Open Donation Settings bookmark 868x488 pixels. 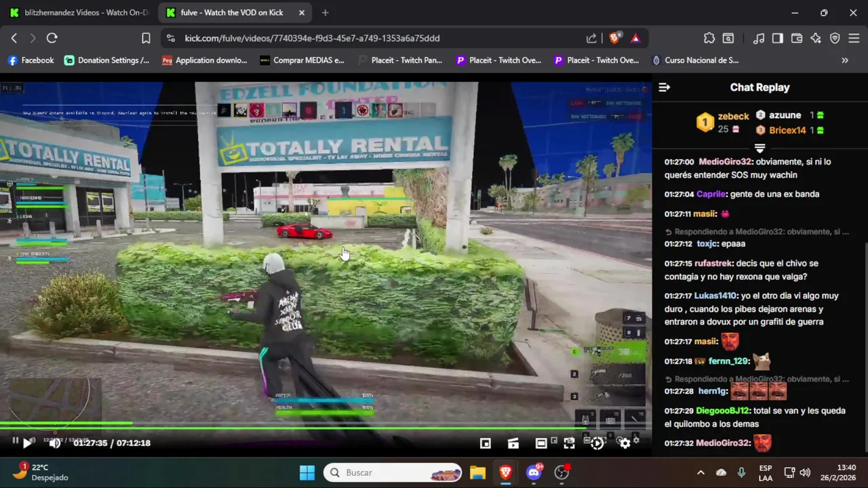(107, 60)
